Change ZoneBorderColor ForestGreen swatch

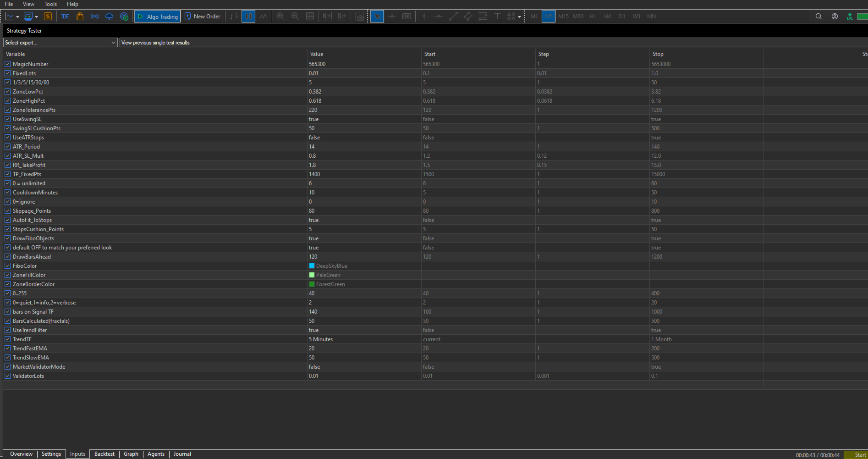312,284
